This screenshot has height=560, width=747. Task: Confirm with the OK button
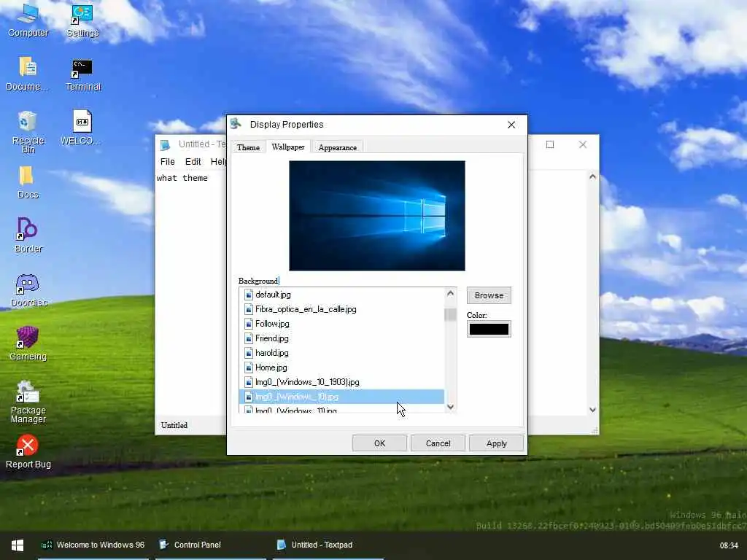coord(379,443)
